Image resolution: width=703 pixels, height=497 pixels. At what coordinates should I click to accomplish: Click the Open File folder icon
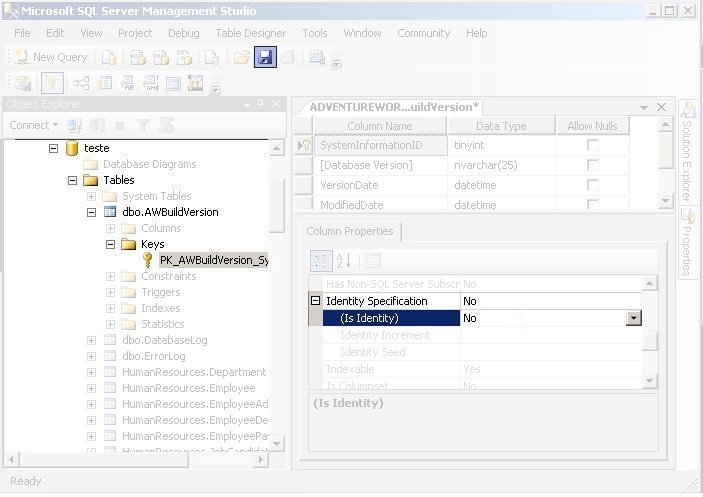pos(242,57)
